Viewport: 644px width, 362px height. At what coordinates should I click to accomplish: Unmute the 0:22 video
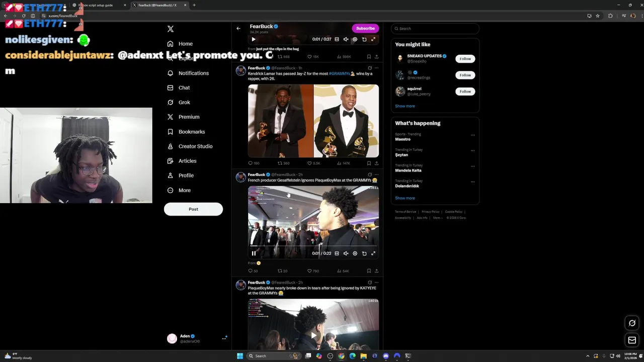(x=346, y=253)
